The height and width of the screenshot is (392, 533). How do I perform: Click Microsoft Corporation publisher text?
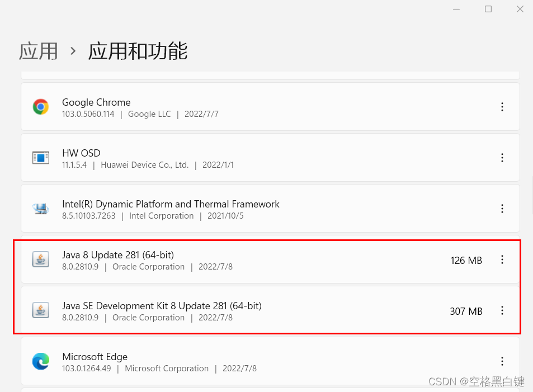(x=167, y=369)
